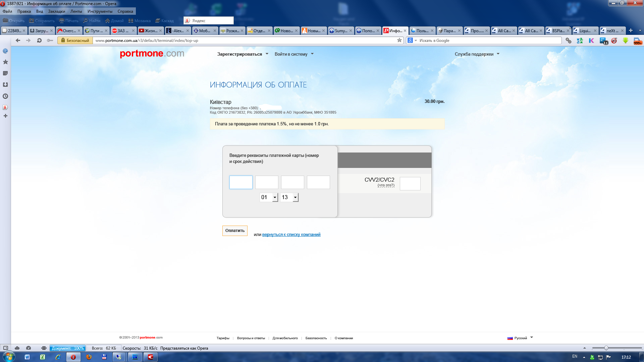
Task: Open the Downloads panel in sidebar
Action: (5, 85)
